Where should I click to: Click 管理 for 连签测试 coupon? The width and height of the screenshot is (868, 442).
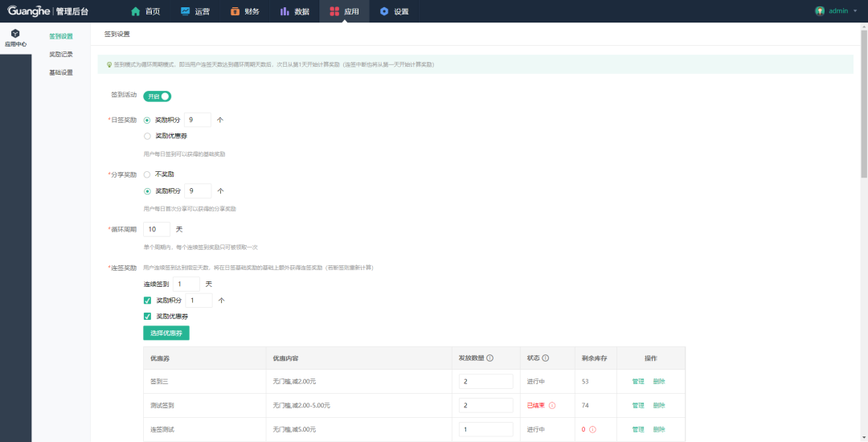pyautogui.click(x=638, y=429)
